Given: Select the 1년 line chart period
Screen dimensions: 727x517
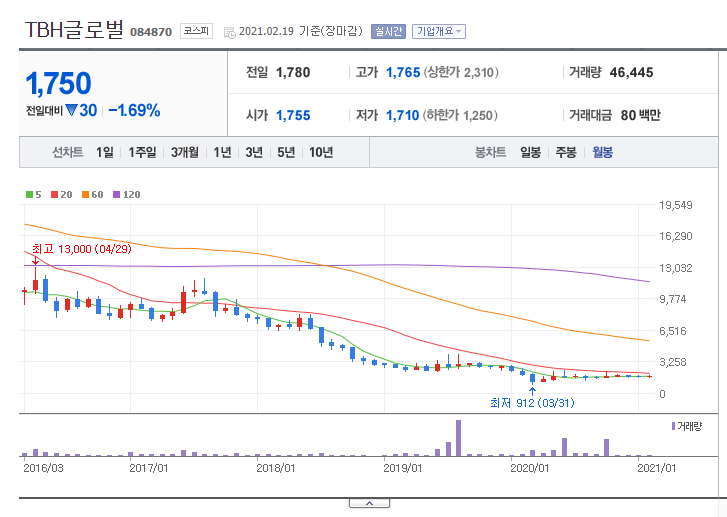Looking at the screenshot, I should [222, 152].
